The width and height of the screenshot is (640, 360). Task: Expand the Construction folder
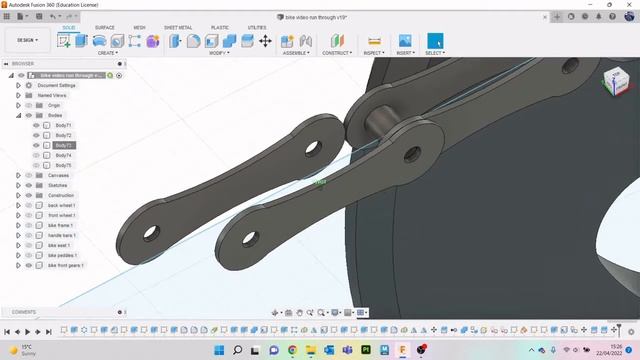point(18,195)
